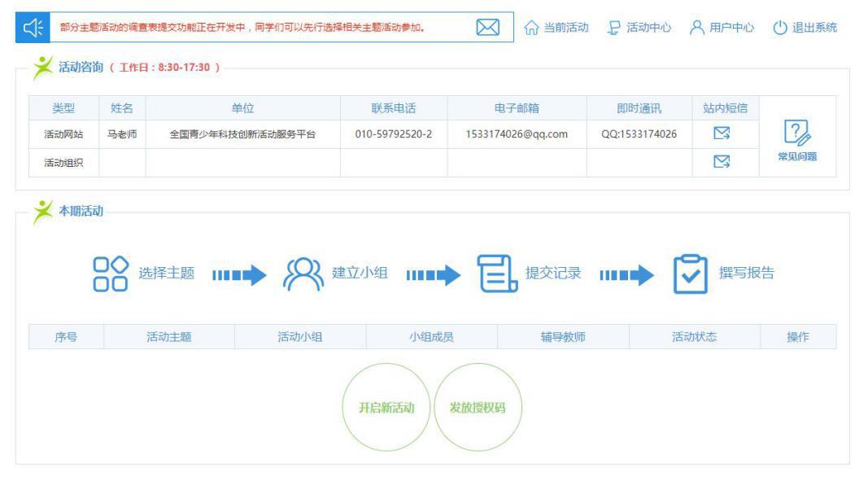Click the 建立小组 step label

click(360, 274)
